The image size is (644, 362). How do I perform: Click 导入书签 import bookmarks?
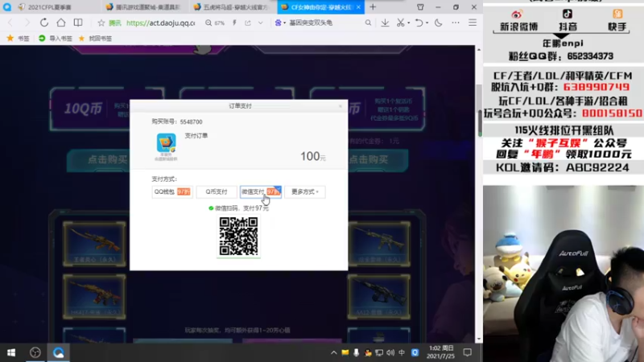point(55,38)
